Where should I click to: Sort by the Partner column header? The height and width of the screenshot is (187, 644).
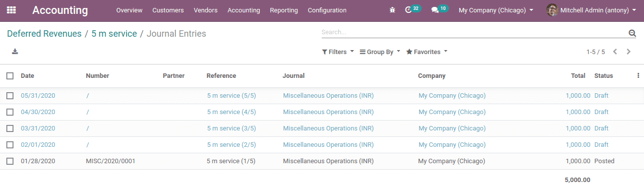174,76
